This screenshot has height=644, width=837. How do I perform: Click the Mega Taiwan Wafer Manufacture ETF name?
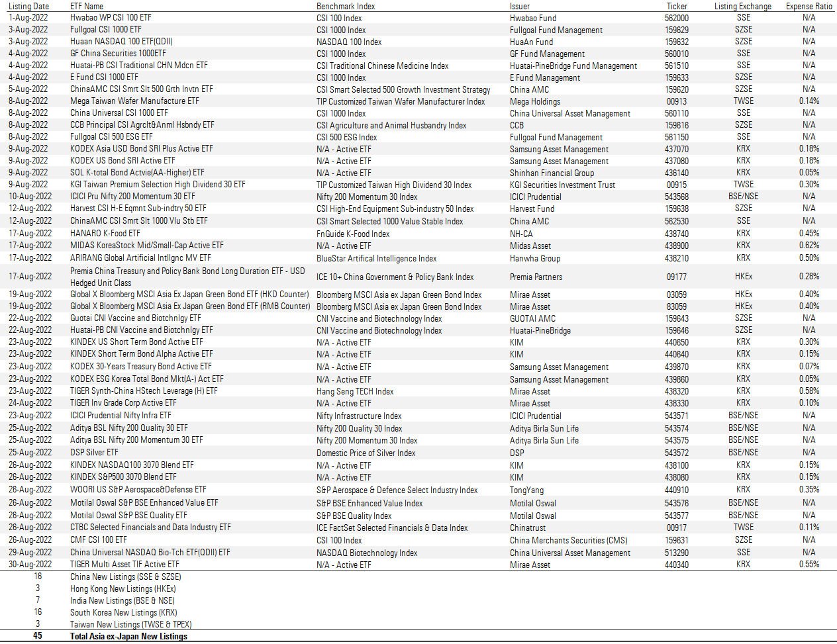point(134,101)
